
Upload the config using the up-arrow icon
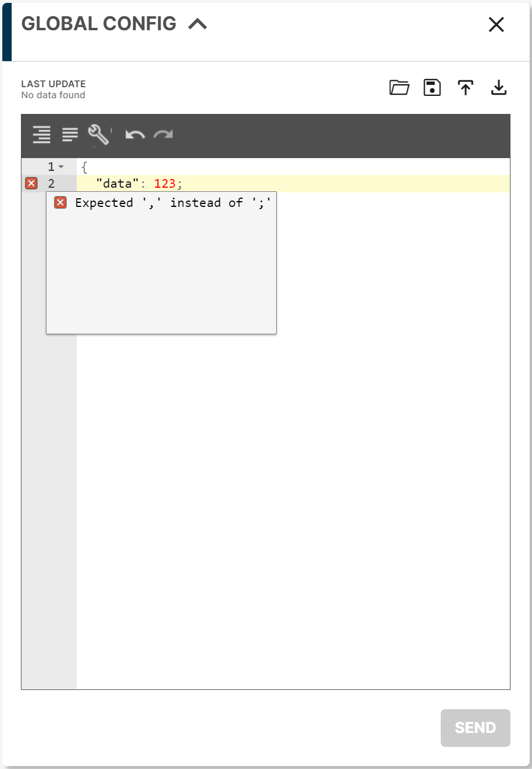(x=465, y=87)
